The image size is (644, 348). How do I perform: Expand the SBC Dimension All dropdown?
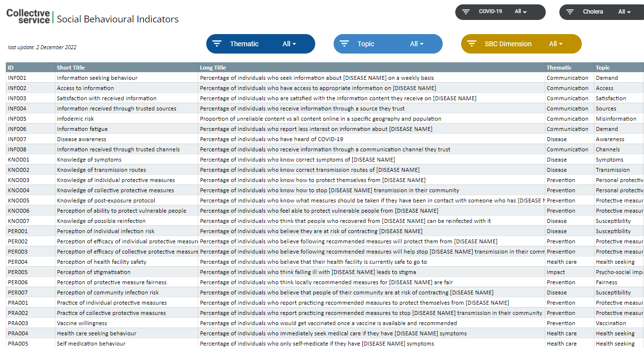pyautogui.click(x=556, y=44)
